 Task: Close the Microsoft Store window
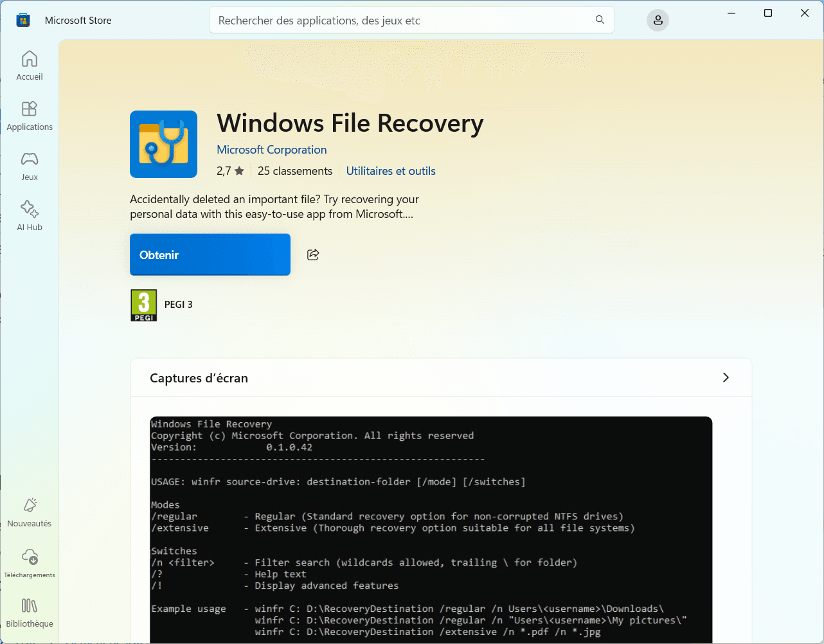pyautogui.click(x=805, y=13)
